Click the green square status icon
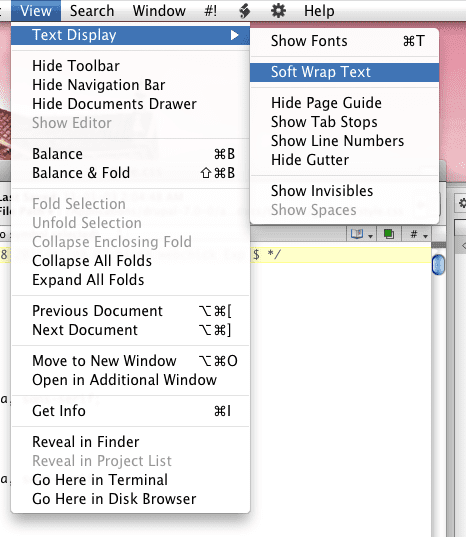 pyautogui.click(x=389, y=234)
